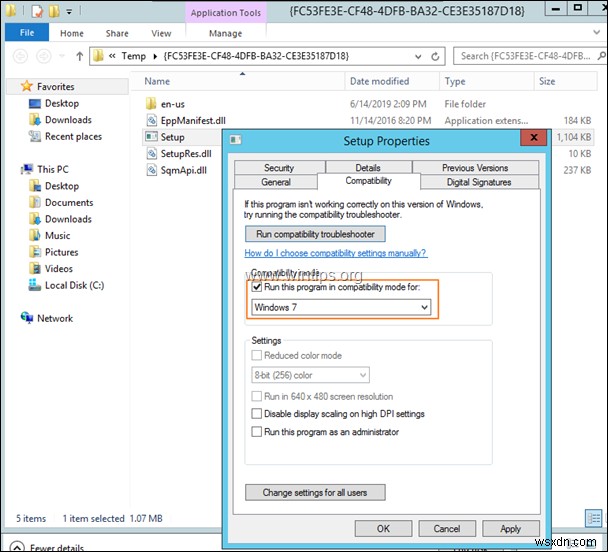Open the Windows 7 compatibility mode dropdown
Screen dimensions: 608x552
341,307
